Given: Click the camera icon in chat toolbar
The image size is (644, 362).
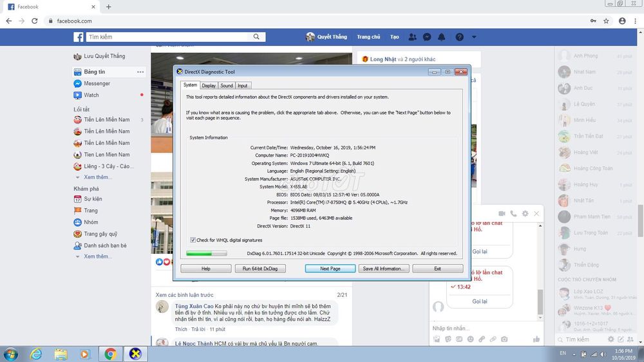Looking at the screenshot, I should [x=504, y=339].
